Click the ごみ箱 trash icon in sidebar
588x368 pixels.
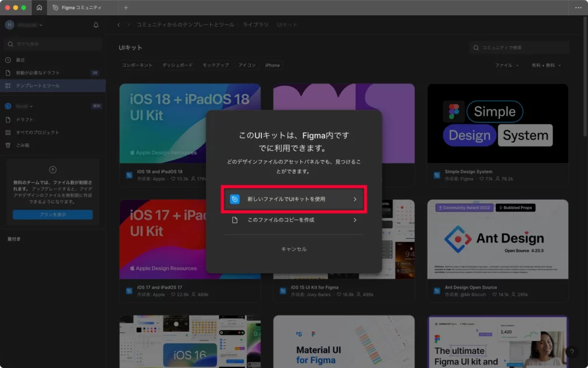coord(8,145)
